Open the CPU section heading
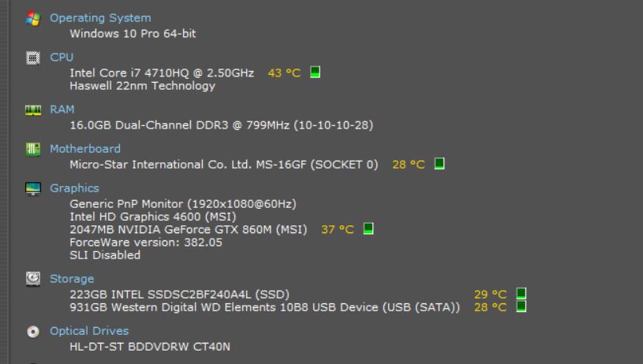The image size is (643, 364). tap(62, 58)
